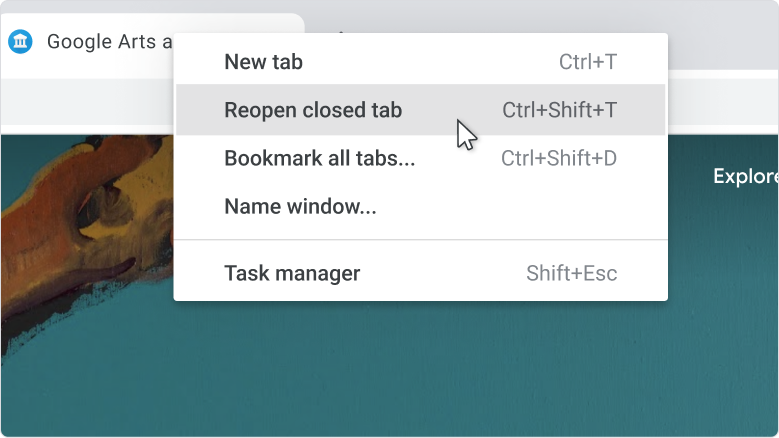
Task: Click the Ctrl+Shift+D shortcut text
Action: click(559, 158)
